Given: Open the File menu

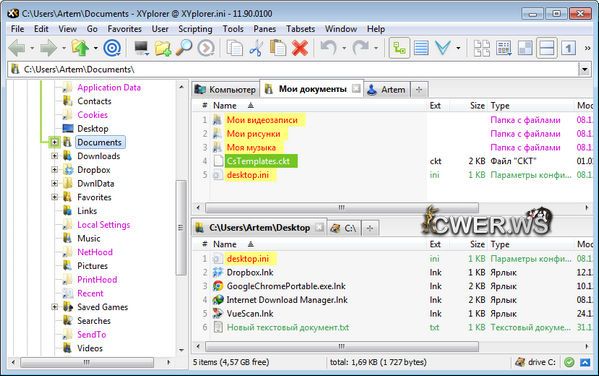Looking at the screenshot, I should click(x=17, y=29).
